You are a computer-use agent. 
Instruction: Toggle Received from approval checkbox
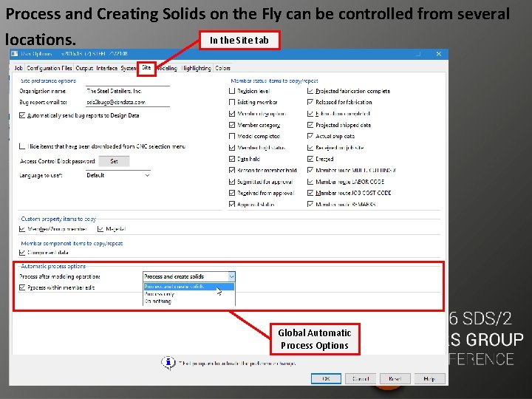click(232, 193)
